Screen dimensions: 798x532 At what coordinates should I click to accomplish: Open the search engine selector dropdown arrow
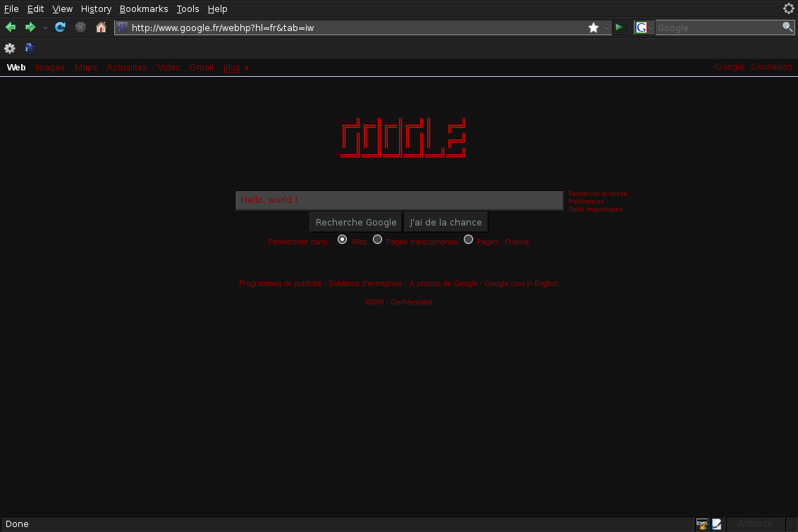pyautogui.click(x=651, y=28)
